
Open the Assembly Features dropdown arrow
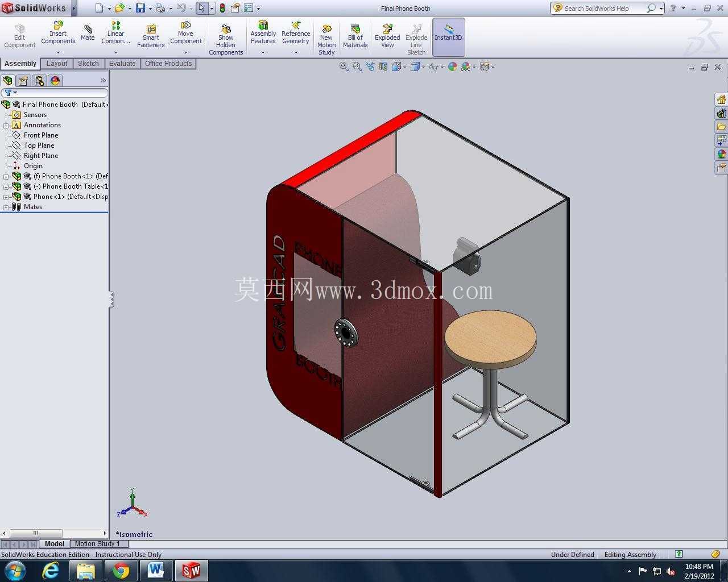coord(263,52)
